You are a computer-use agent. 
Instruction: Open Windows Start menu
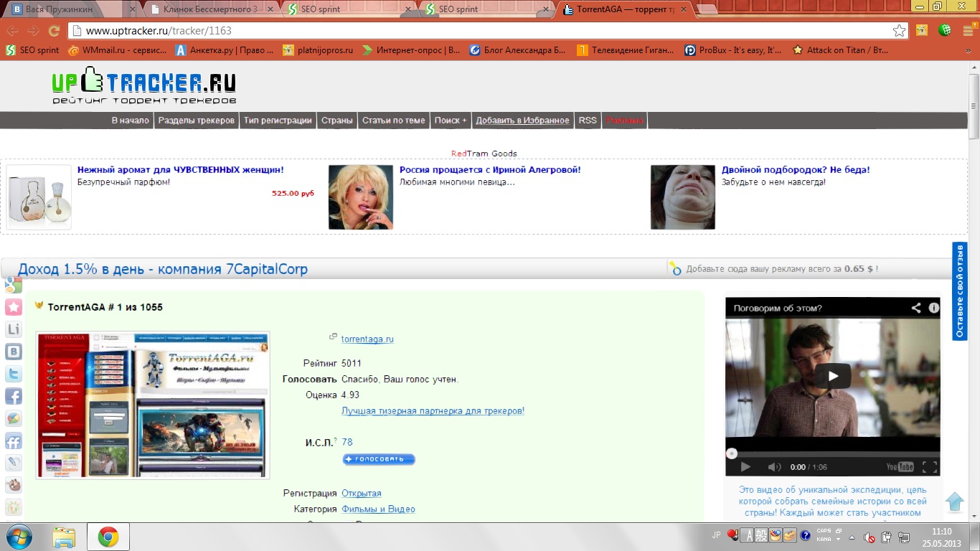[19, 537]
